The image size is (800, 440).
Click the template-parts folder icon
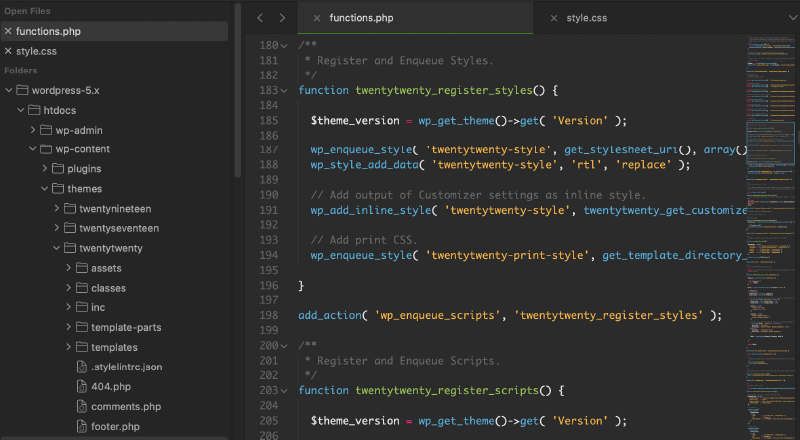point(82,327)
